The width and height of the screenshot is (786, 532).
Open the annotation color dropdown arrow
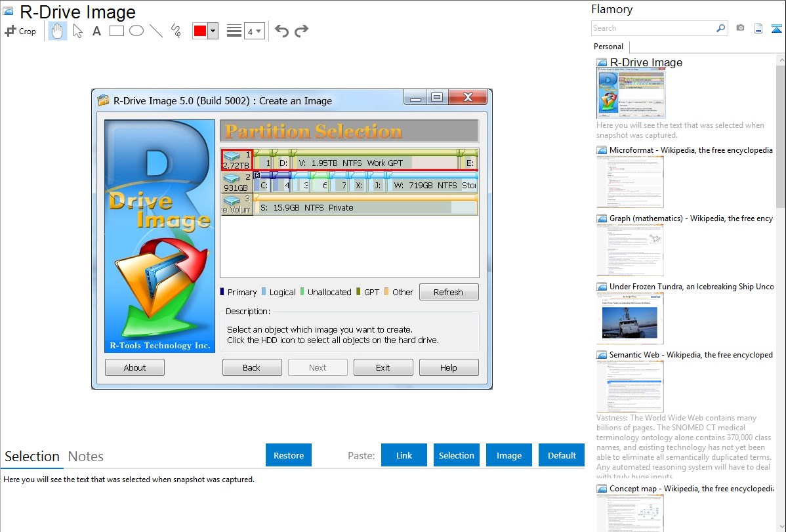tap(213, 31)
